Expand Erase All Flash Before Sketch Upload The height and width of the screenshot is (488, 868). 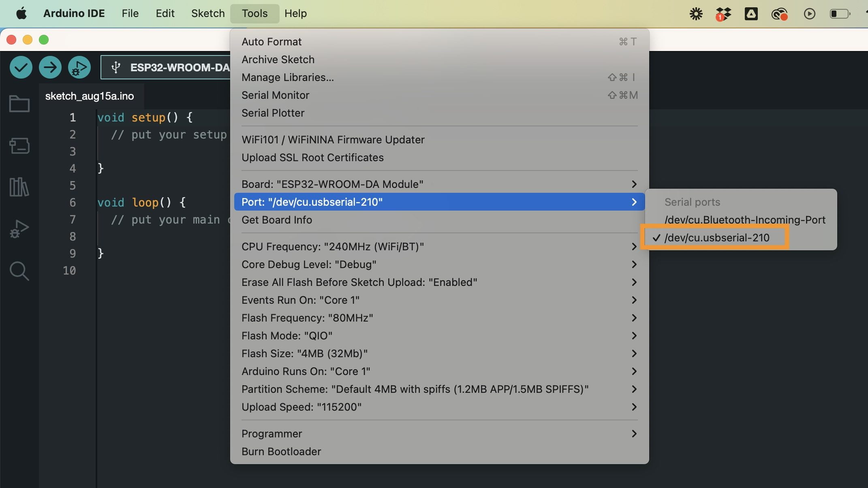click(x=439, y=282)
